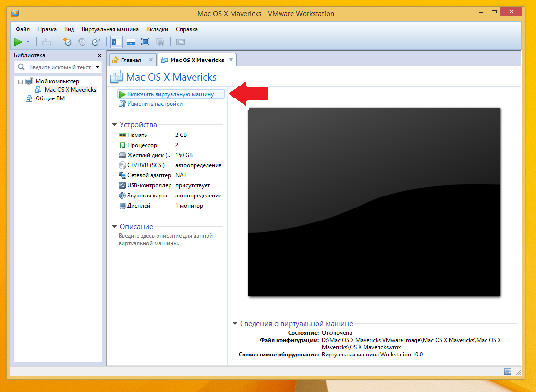Click the NAT network adapter value
The width and height of the screenshot is (536, 392).
coord(181,175)
